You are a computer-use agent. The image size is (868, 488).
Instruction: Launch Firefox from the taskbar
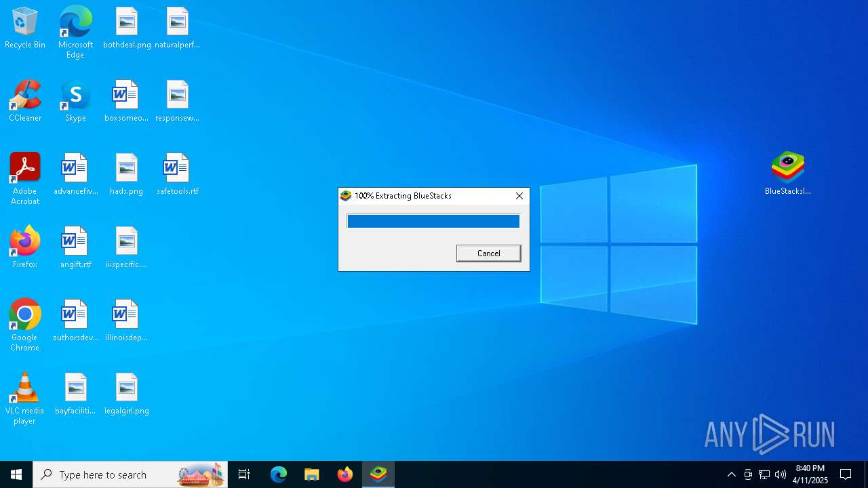(345, 474)
